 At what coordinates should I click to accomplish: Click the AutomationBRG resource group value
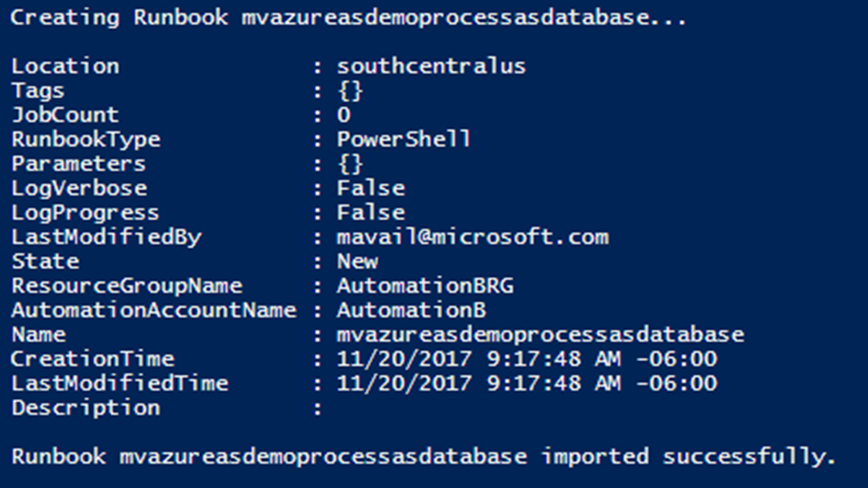pos(425,286)
